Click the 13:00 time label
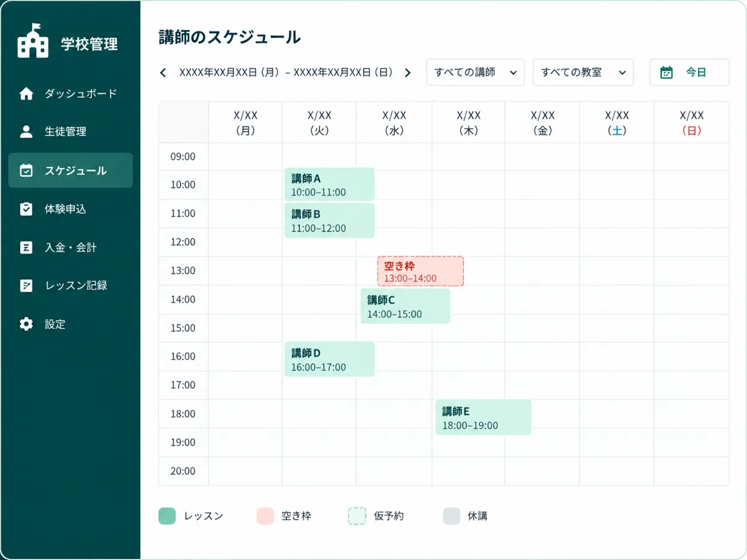 coord(183,271)
